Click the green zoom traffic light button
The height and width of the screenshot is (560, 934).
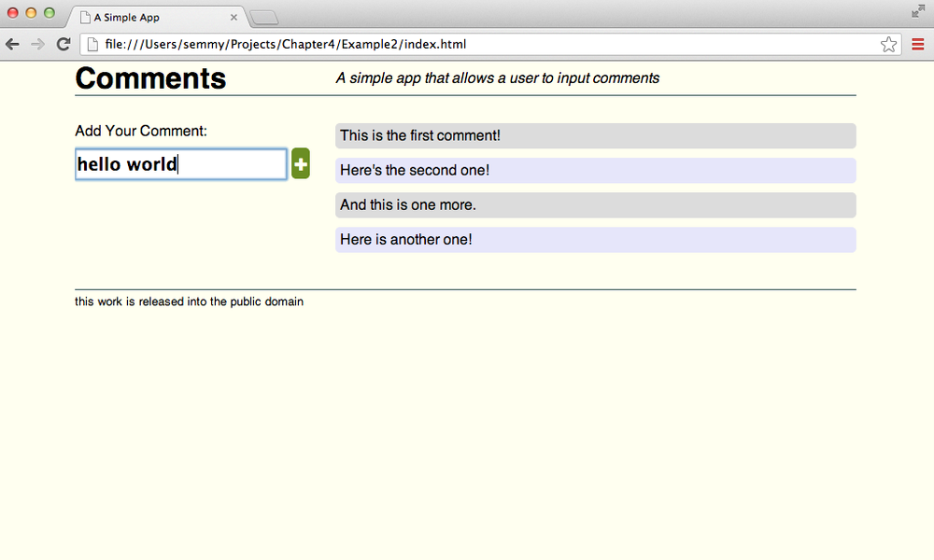(49, 13)
